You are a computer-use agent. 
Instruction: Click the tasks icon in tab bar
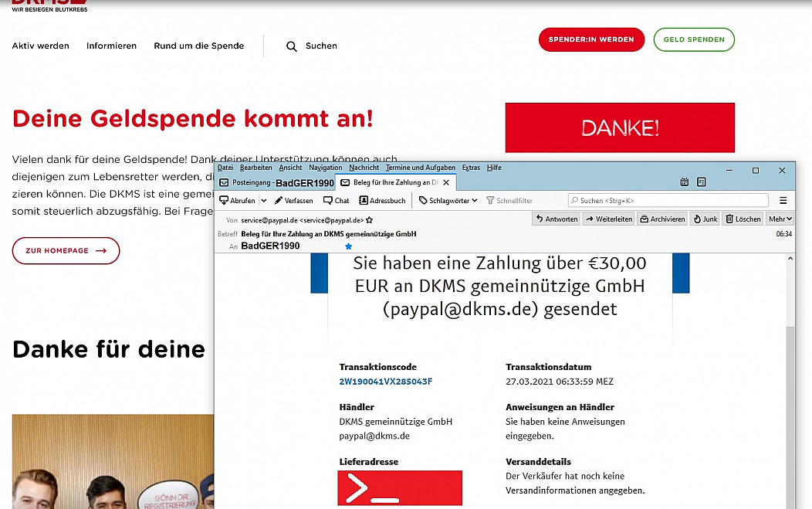702,183
